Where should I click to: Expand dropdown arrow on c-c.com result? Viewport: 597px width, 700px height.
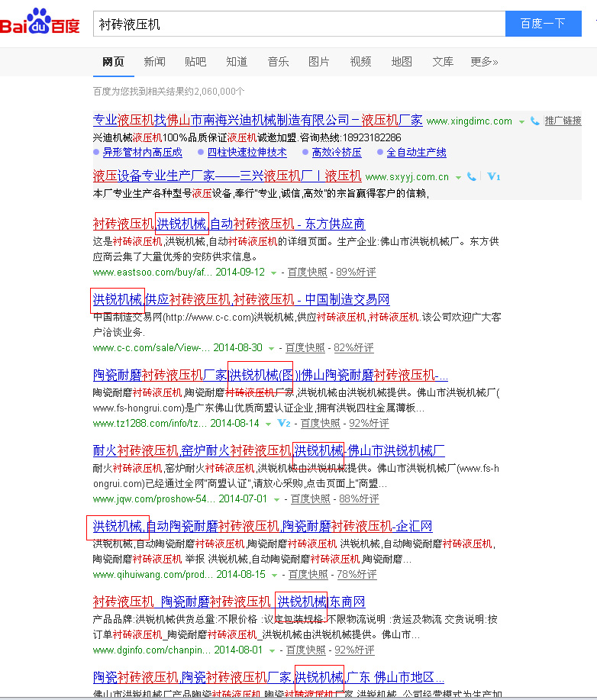(x=271, y=349)
